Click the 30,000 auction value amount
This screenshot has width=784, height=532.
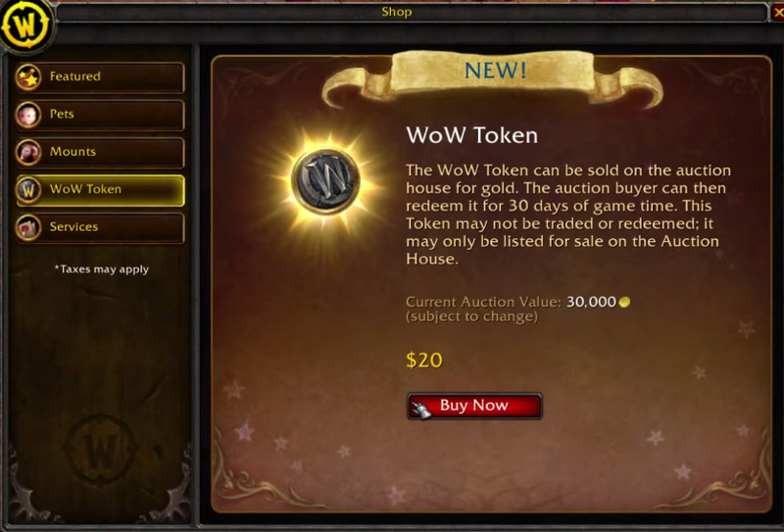591,302
